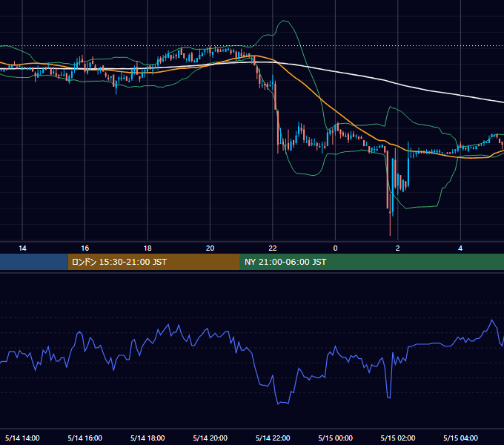Click the NY 21:00-06:00 JST session band

coord(372,262)
